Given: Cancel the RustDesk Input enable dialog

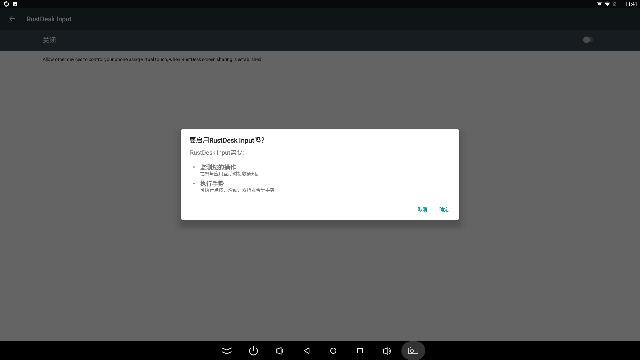Looking at the screenshot, I should [x=422, y=209].
